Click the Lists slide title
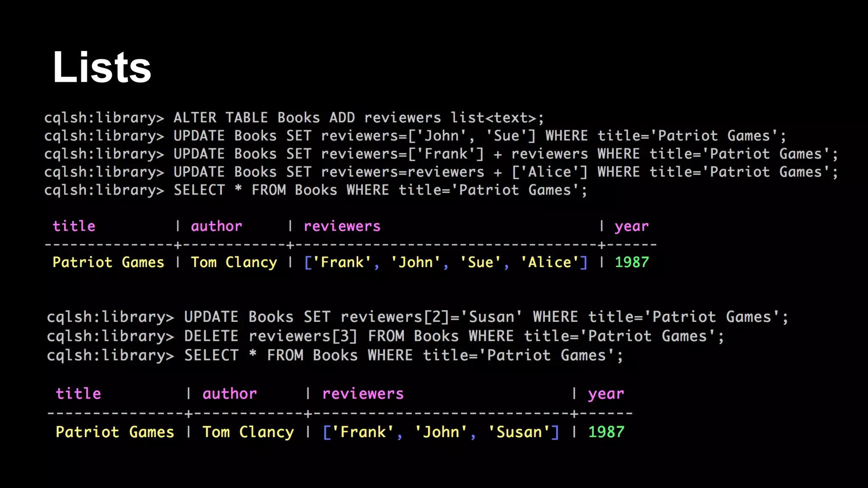Image resolution: width=868 pixels, height=488 pixels. point(102,68)
